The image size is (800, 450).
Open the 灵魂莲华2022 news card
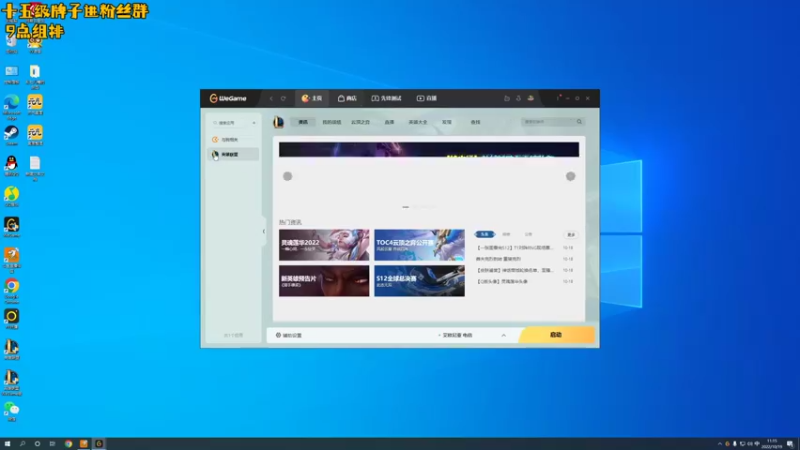click(324, 245)
